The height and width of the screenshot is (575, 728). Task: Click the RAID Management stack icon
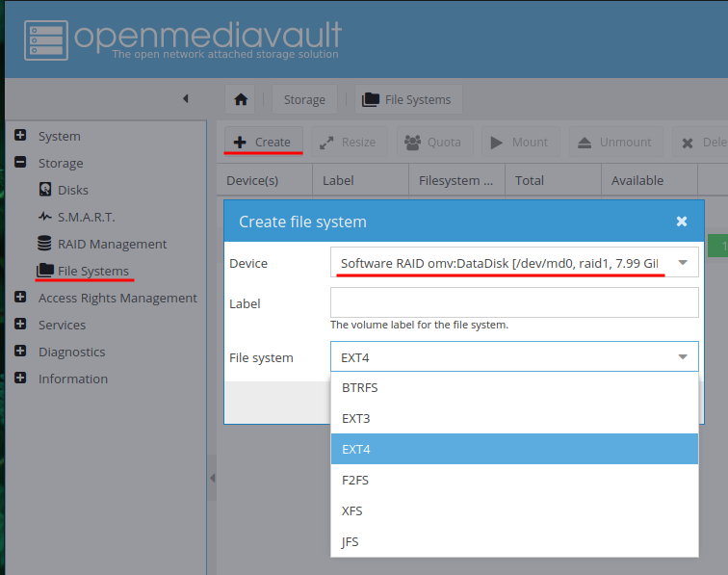pos(44,243)
